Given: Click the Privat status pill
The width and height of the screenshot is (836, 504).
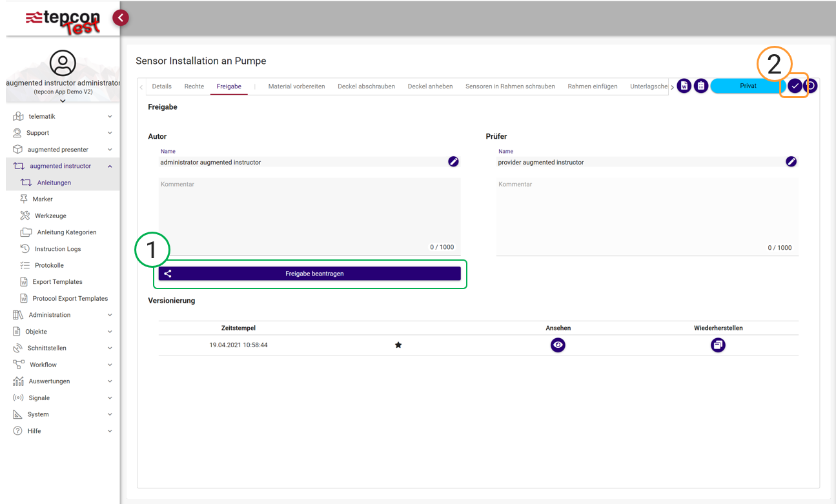Looking at the screenshot, I should click(748, 86).
